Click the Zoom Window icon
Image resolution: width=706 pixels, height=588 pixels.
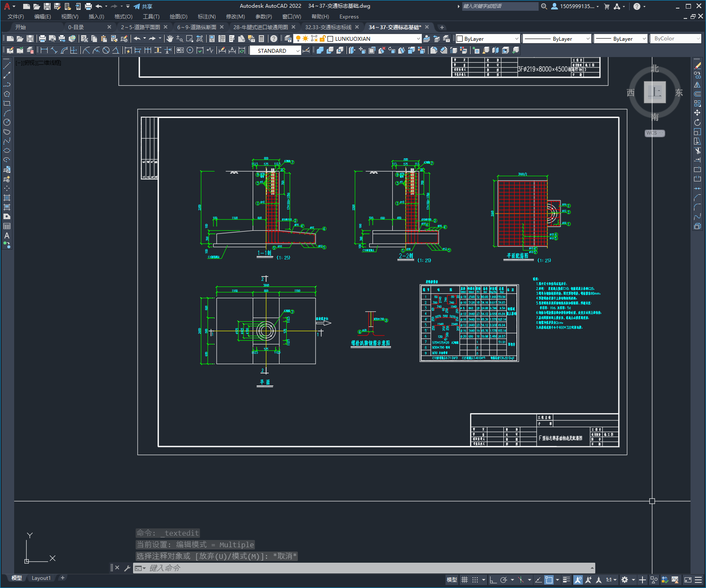click(x=190, y=39)
